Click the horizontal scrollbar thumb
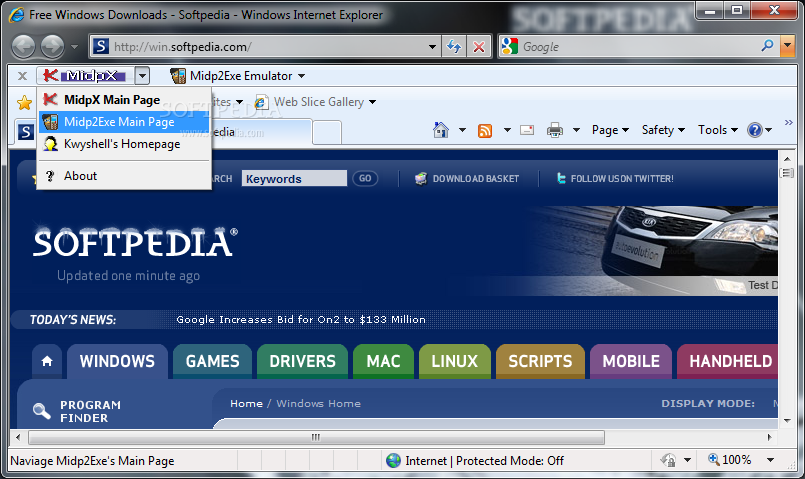 [x=316, y=437]
